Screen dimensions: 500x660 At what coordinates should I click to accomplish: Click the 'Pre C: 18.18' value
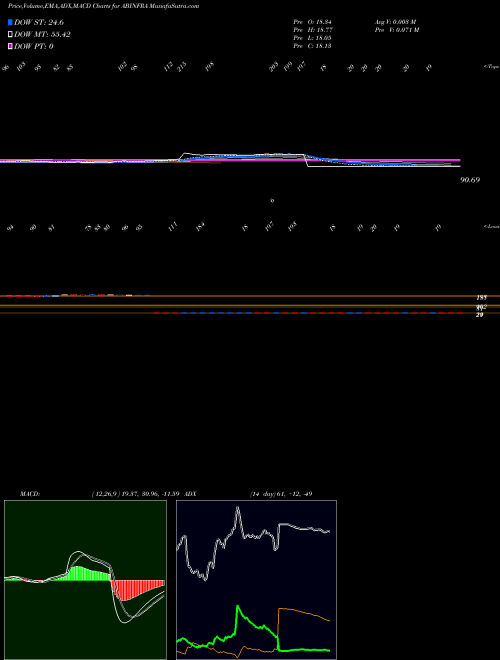coord(314,45)
